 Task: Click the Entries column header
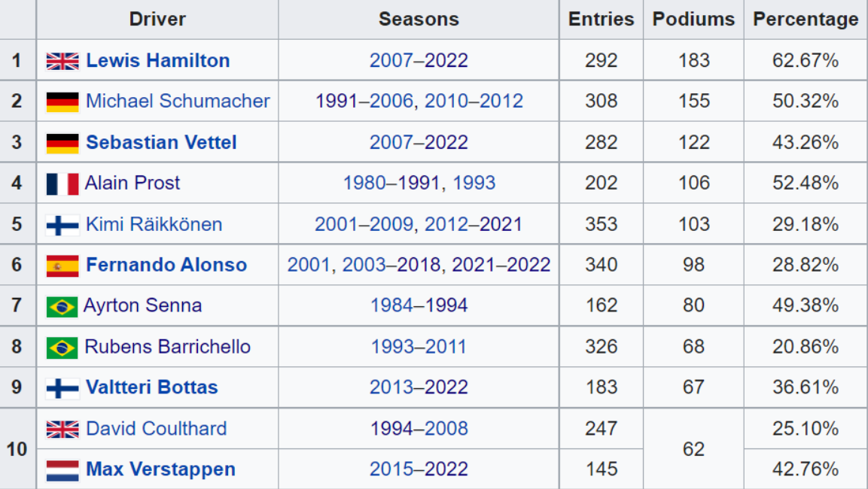(x=601, y=20)
